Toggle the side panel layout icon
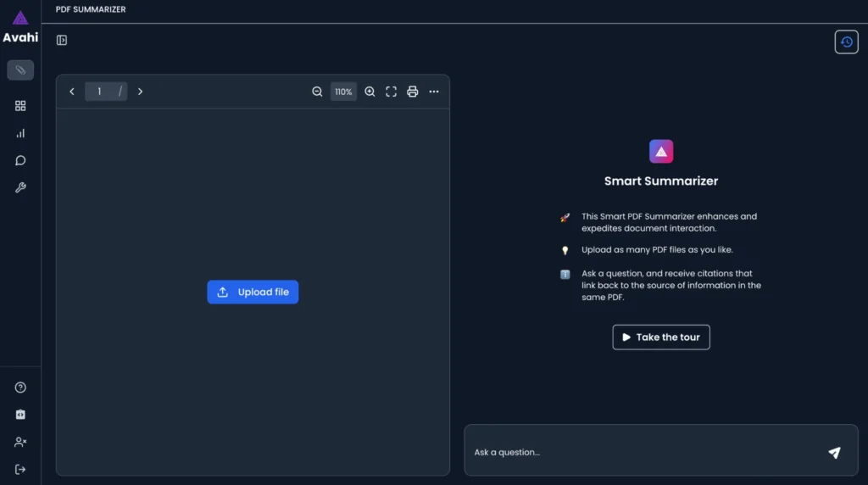Screen dimensions: 868x485 click(x=61, y=40)
